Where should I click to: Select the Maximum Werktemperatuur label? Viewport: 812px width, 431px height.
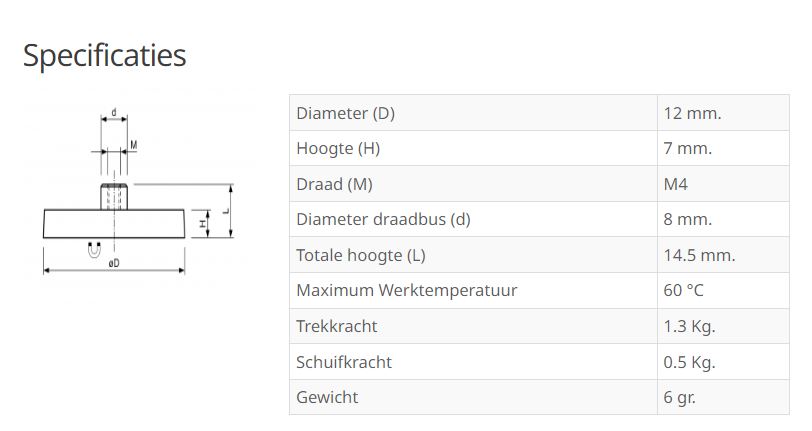[406, 291]
